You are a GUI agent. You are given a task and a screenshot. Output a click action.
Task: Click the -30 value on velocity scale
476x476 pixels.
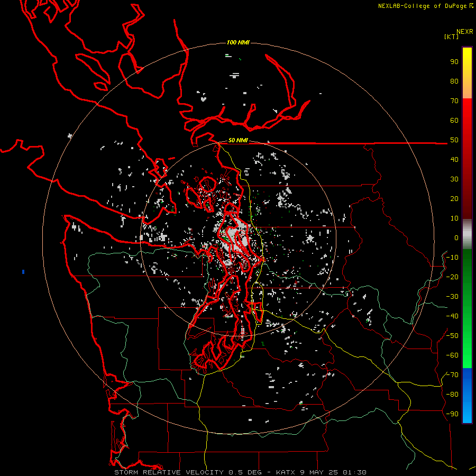point(452,297)
